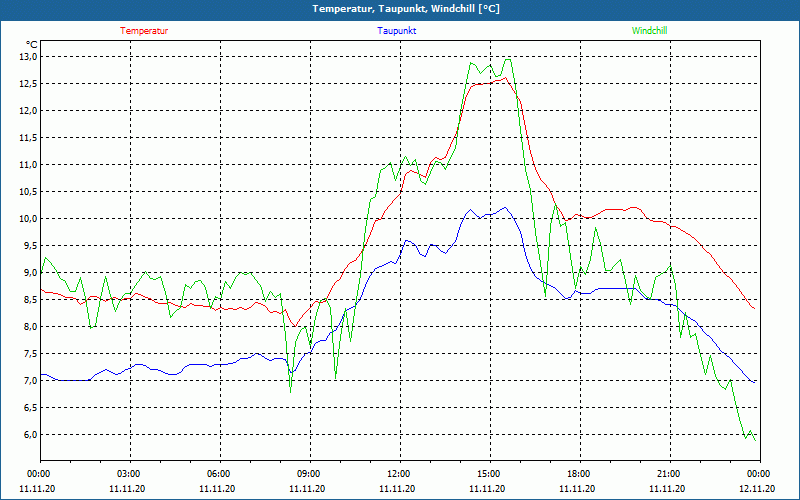
Task: Click the '00:00' label above date 12.11.20
Action: (760, 474)
